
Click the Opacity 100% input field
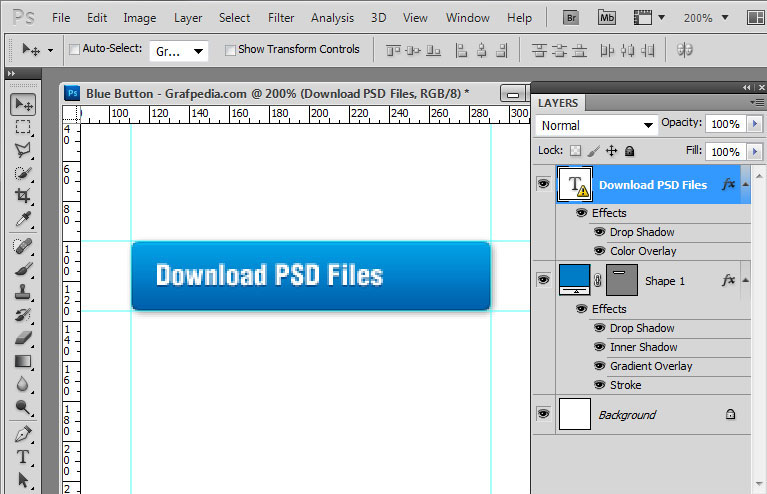tap(725, 124)
